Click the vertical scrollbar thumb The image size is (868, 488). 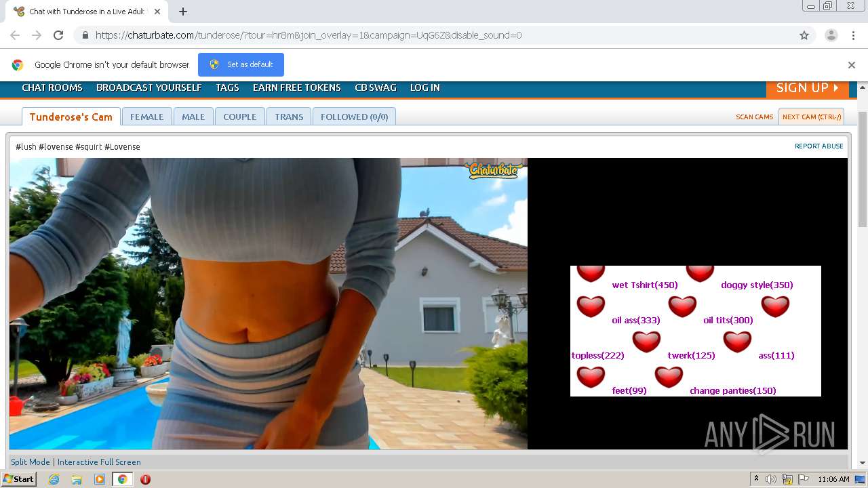point(863,169)
